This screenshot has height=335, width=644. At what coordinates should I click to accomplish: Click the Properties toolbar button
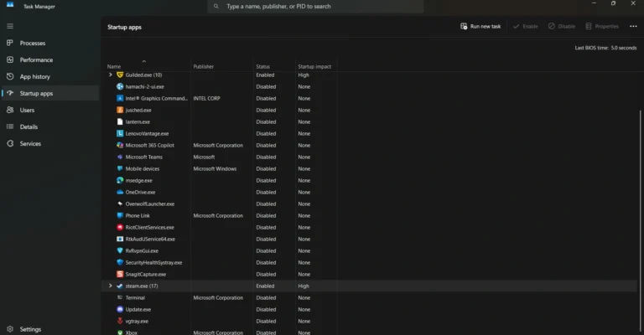coord(601,26)
